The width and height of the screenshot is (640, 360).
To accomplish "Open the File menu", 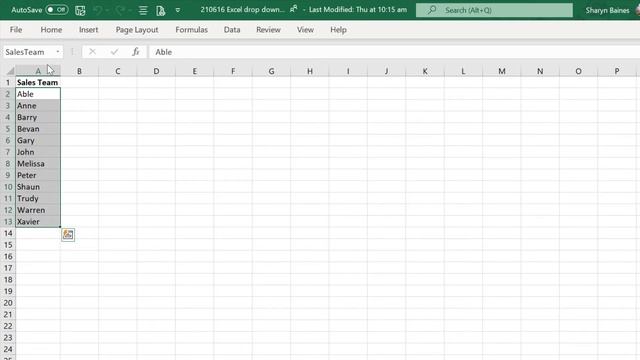I will [x=16, y=30].
